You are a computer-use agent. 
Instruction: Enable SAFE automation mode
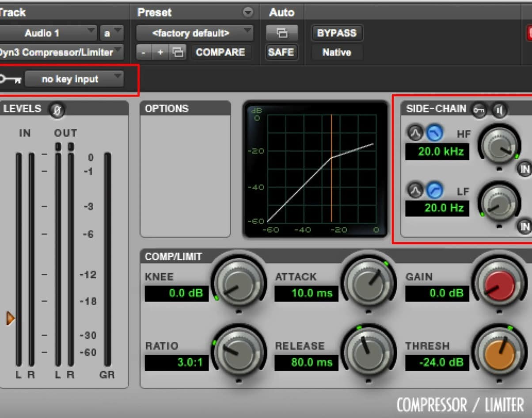click(281, 52)
